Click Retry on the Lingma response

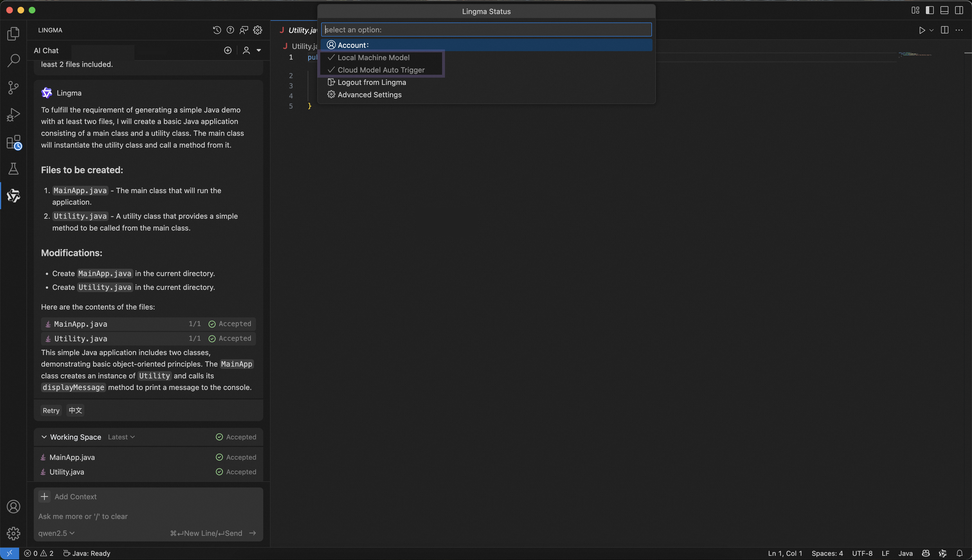pos(51,410)
